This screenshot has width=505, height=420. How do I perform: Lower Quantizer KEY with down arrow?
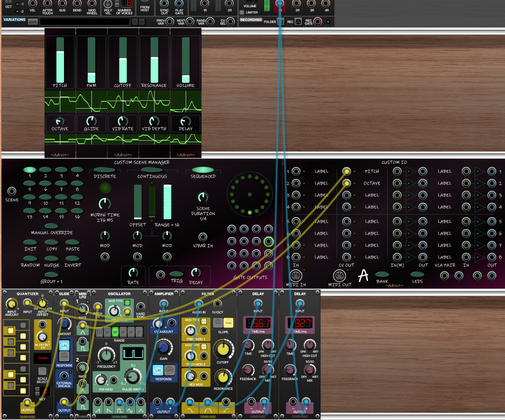(37, 394)
